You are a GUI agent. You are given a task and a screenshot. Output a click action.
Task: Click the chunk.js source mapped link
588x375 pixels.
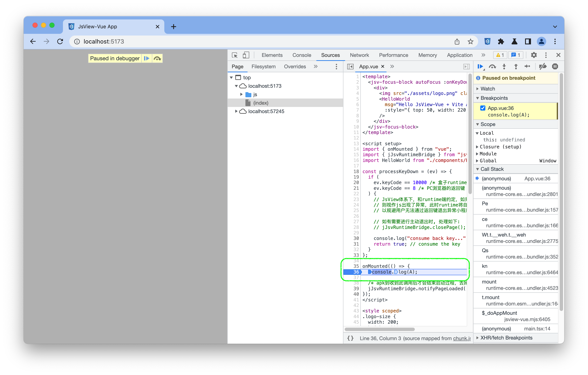(461, 338)
